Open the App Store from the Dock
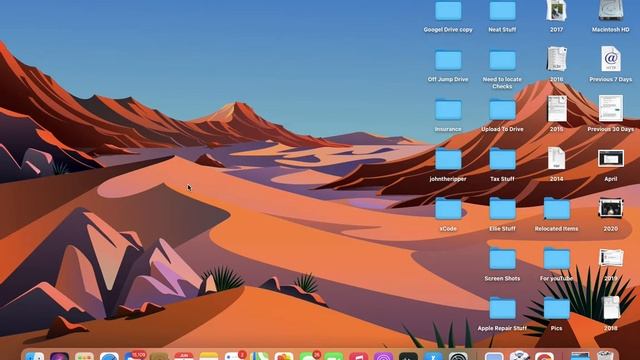640x360 pixels. [x=433, y=356]
